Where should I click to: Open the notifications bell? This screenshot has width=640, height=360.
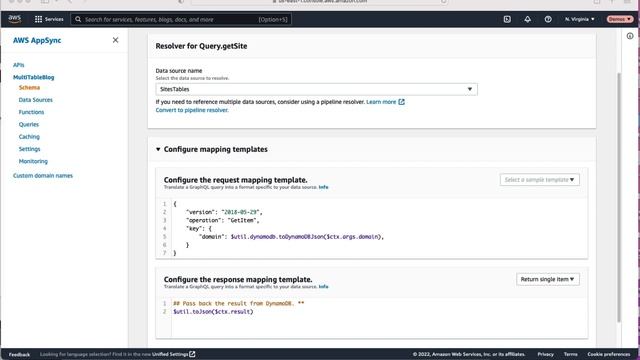(x=527, y=19)
